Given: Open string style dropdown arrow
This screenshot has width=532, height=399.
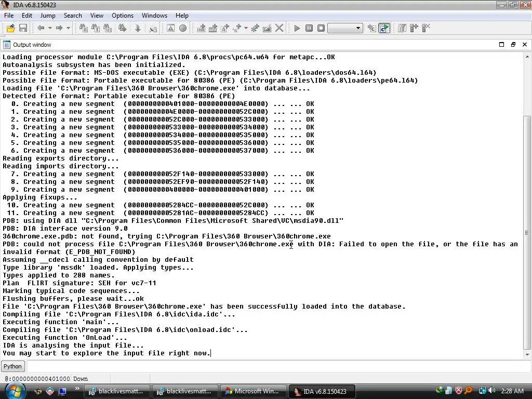Looking at the screenshot, I should coord(246,28).
